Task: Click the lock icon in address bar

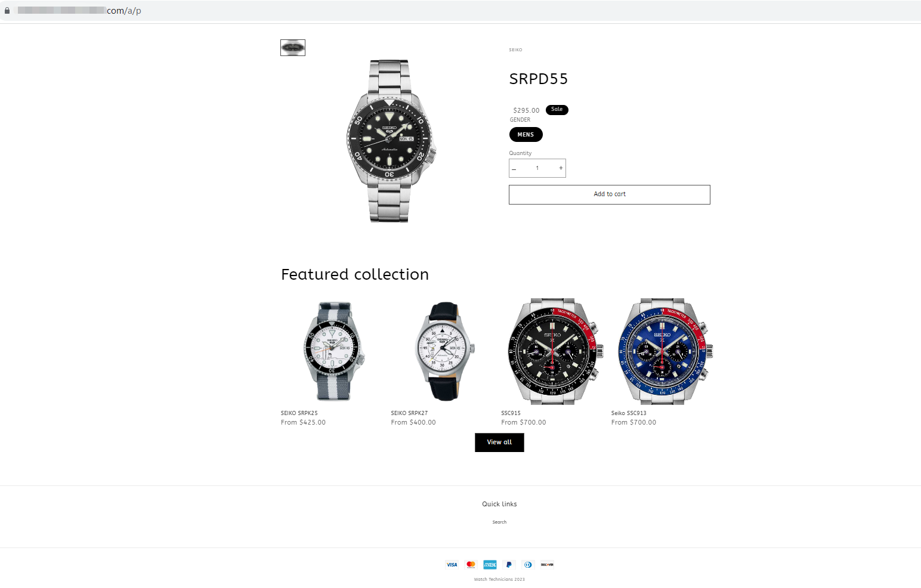Action: (7, 11)
